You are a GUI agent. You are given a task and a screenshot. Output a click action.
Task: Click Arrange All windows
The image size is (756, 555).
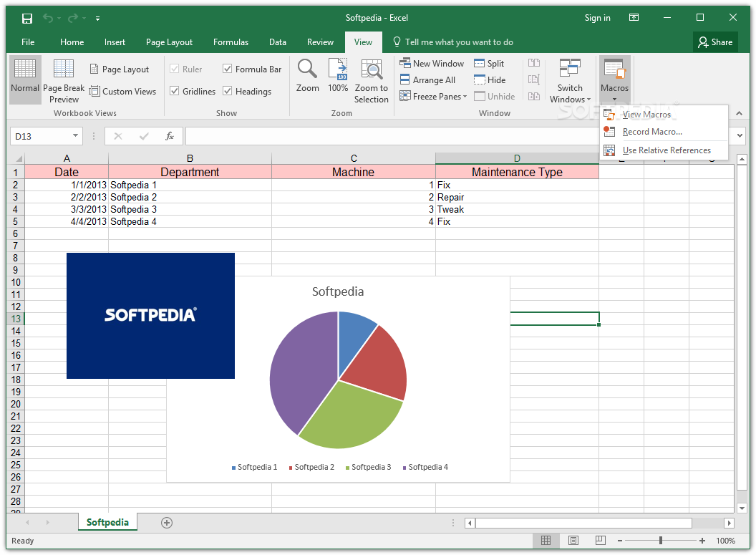427,80
